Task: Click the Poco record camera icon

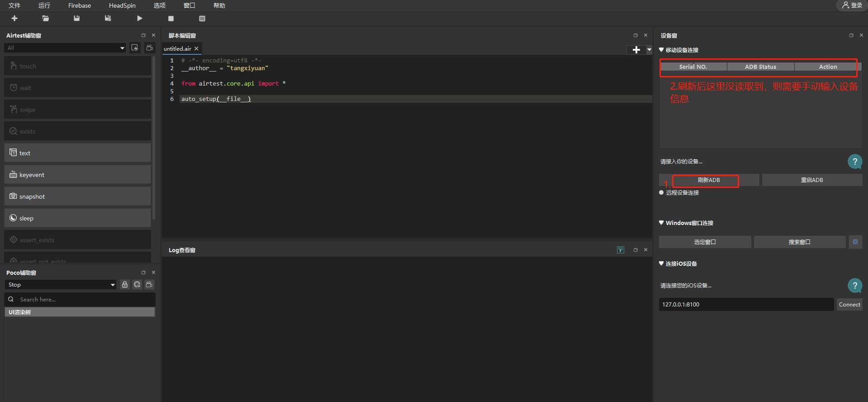Action: [x=149, y=284]
